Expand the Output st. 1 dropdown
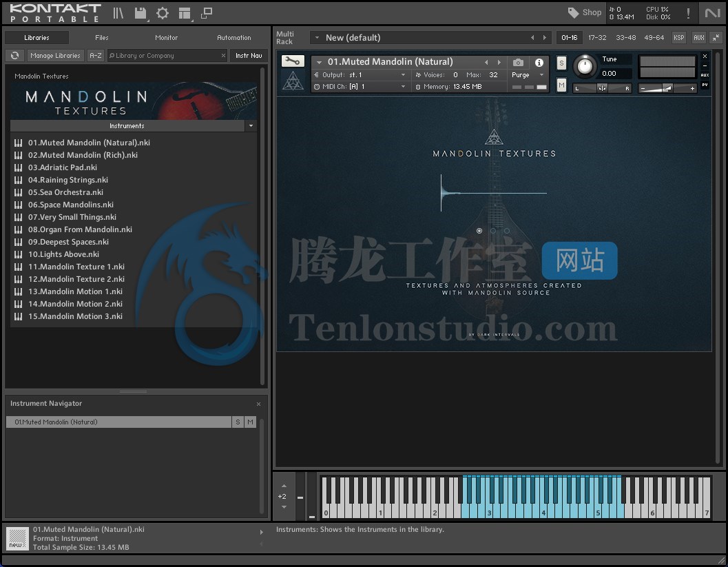 404,75
